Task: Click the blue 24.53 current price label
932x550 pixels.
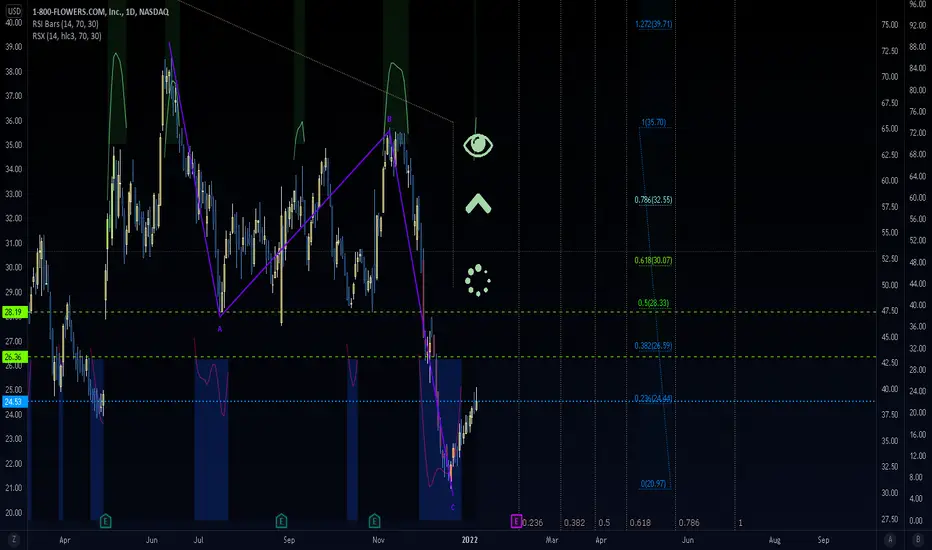Action: [14, 402]
